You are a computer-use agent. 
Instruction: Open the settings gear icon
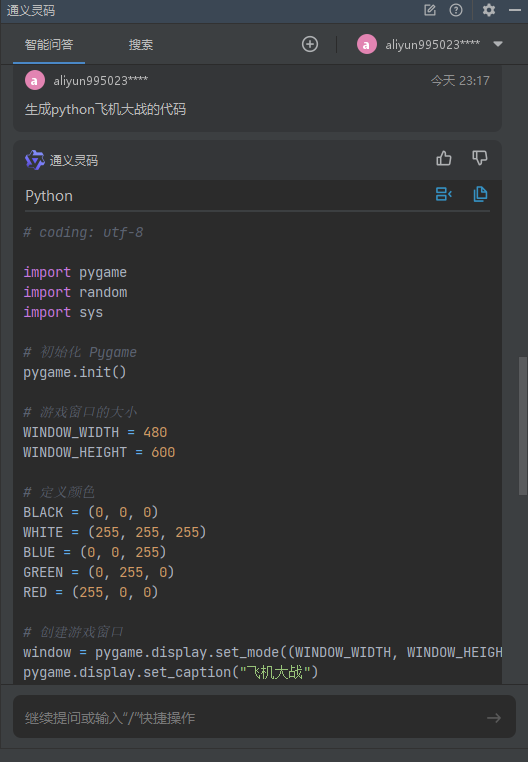pyautogui.click(x=489, y=10)
